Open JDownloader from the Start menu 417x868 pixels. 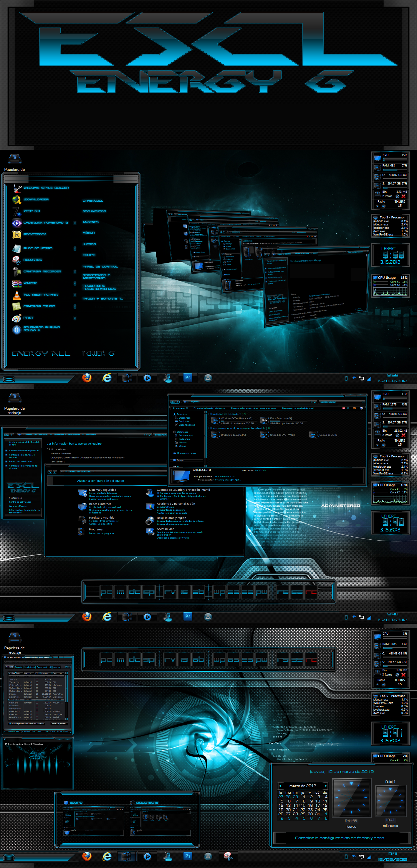click(x=30, y=199)
